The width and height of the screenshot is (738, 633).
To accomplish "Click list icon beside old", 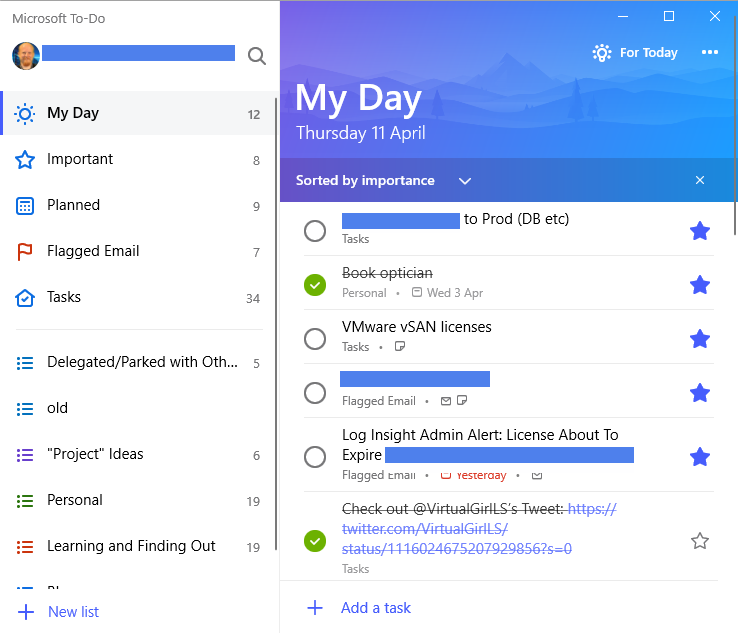I will (x=25, y=409).
